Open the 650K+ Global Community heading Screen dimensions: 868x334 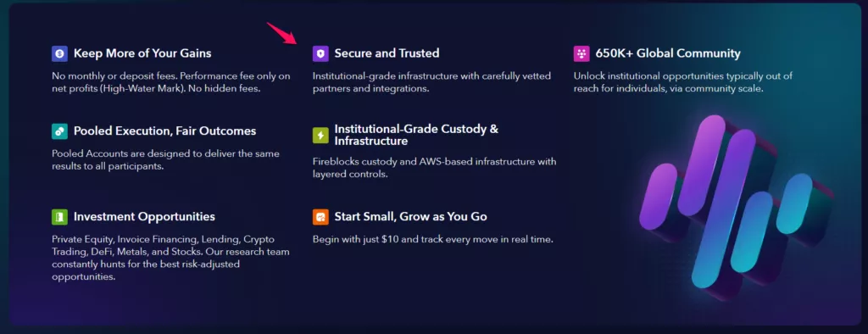[668, 53]
